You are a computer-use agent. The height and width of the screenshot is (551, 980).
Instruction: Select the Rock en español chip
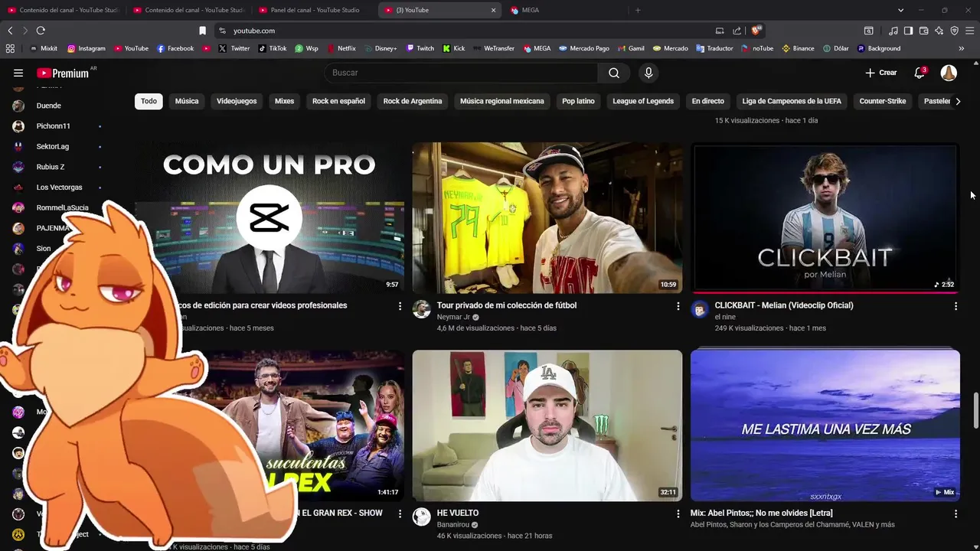[338, 101]
